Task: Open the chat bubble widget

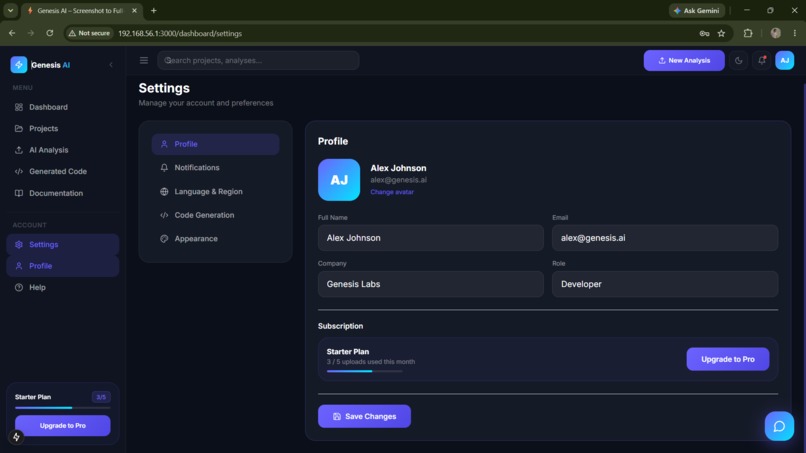Action: tap(779, 426)
